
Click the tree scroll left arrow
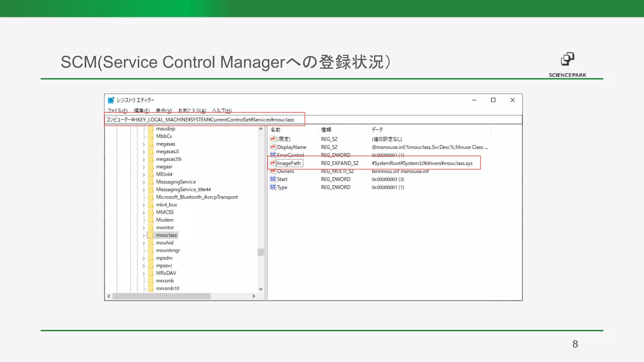click(x=109, y=296)
